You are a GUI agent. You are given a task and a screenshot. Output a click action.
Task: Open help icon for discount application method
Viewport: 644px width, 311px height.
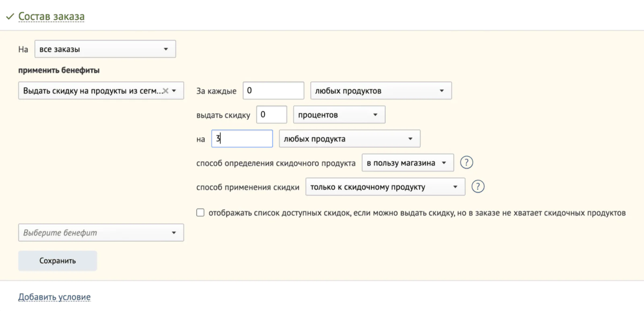tap(478, 187)
